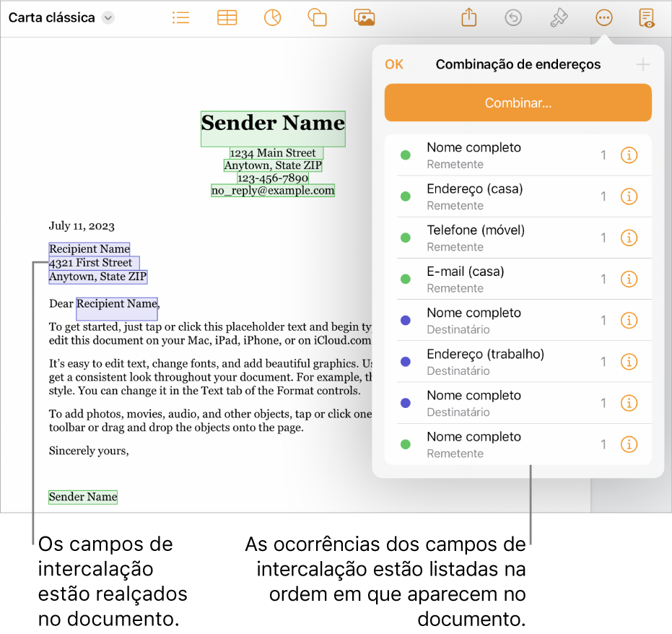Tap the share icon
672x634 pixels.
coord(469,18)
